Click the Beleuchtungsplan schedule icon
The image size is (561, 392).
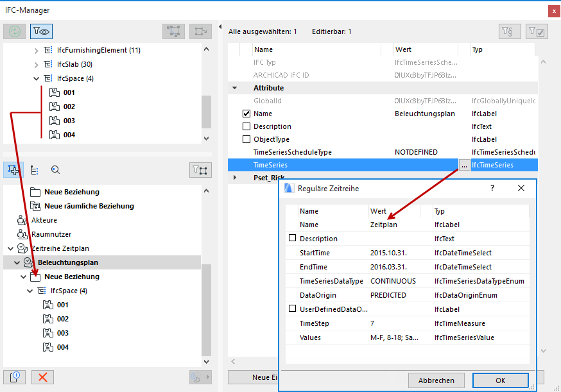tap(29, 262)
